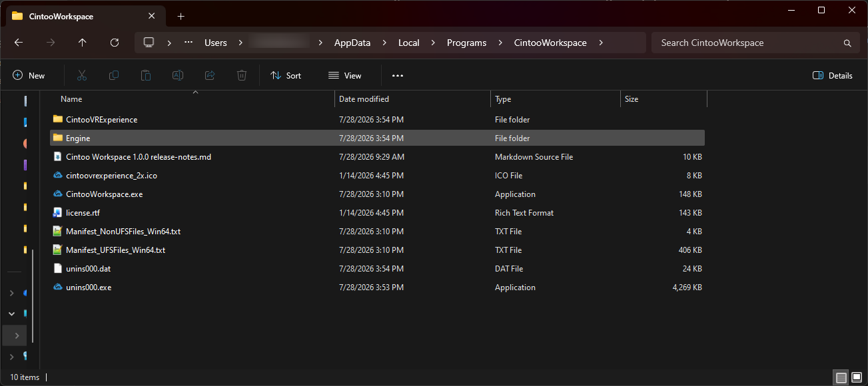This screenshot has width=868, height=386.
Task: Click the AppData breadcrumb
Action: pos(352,43)
